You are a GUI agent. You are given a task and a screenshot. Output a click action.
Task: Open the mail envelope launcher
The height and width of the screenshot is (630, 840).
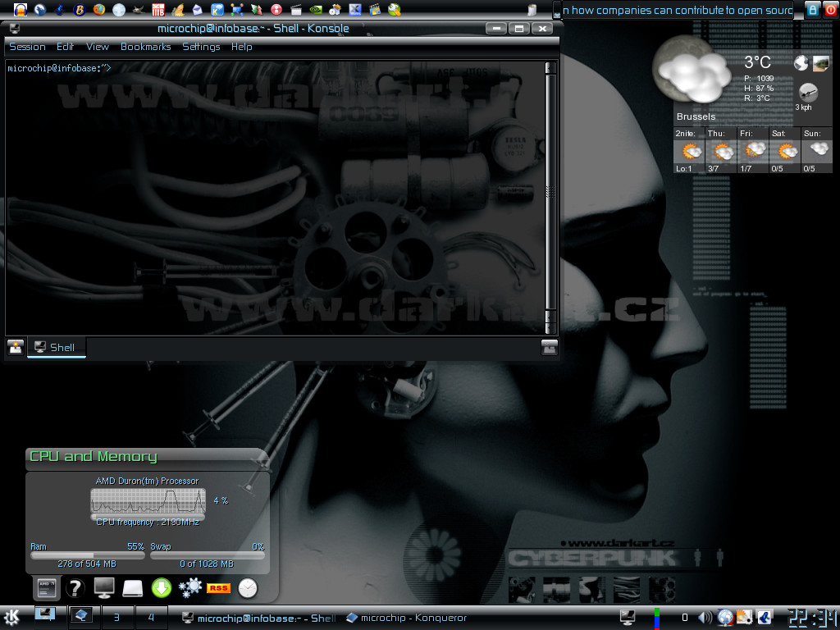197,9
